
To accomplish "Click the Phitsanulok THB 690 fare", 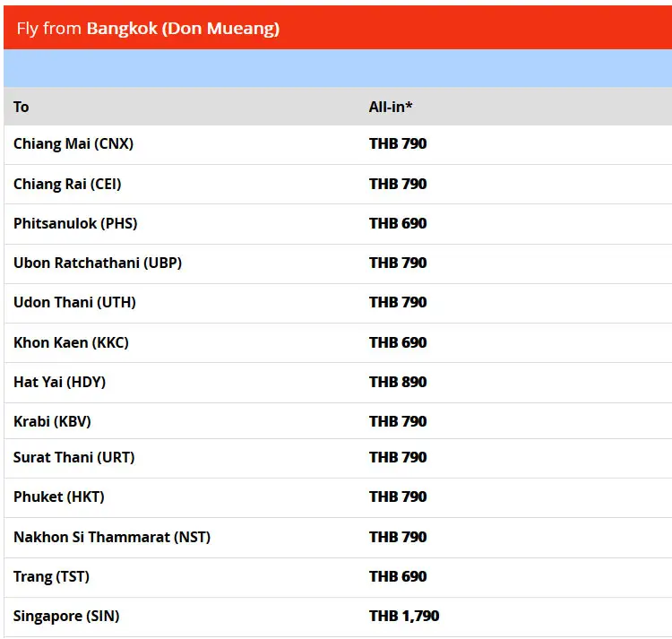I will point(398,223).
